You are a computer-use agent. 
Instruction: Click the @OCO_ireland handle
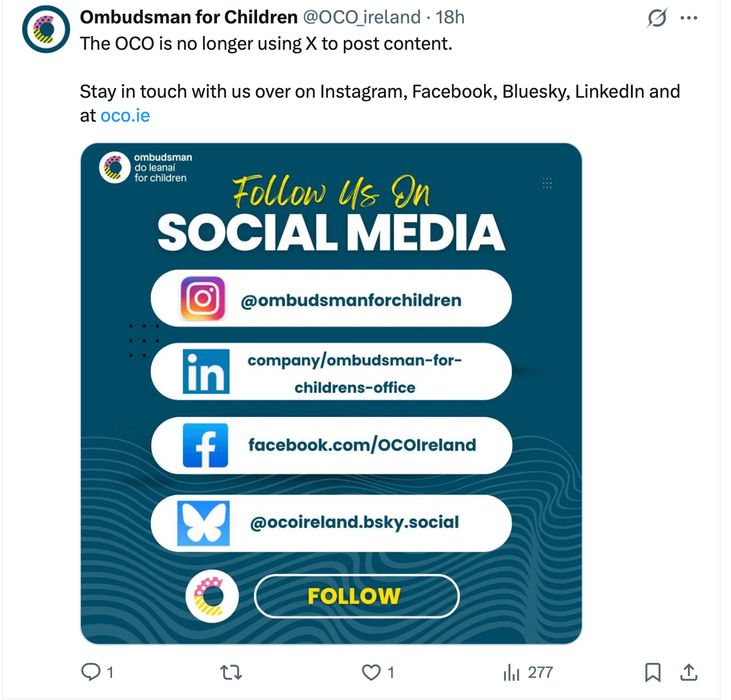pyautogui.click(x=362, y=17)
